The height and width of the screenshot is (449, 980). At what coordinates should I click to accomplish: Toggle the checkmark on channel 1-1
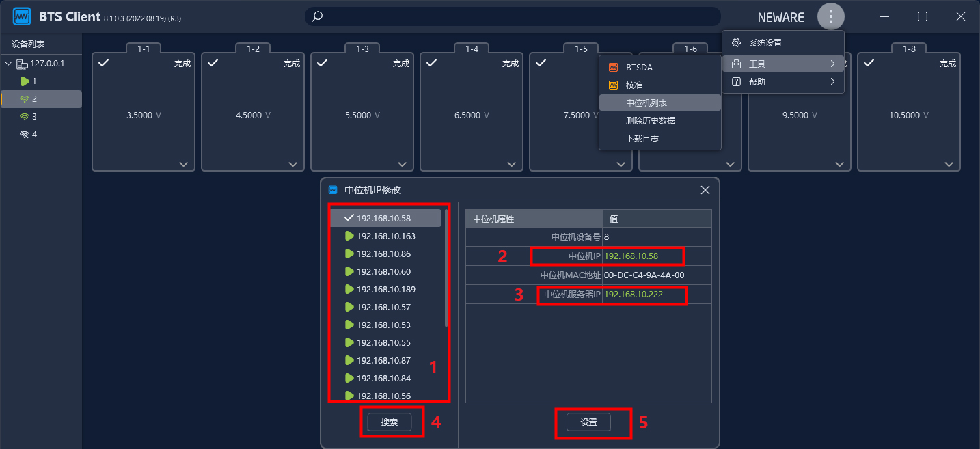pyautogui.click(x=103, y=63)
